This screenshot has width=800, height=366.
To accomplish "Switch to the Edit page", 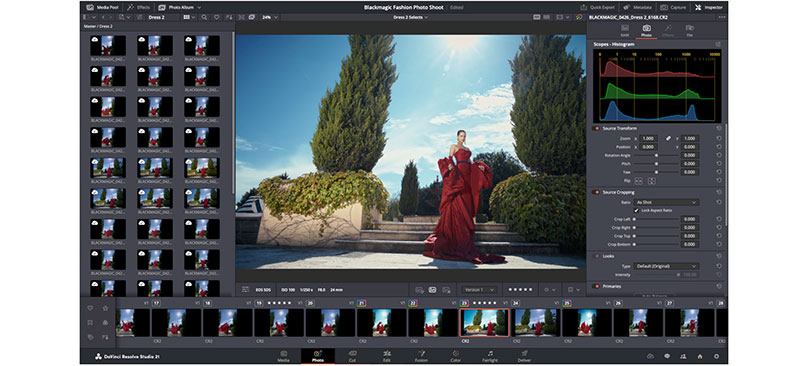I will tap(387, 355).
